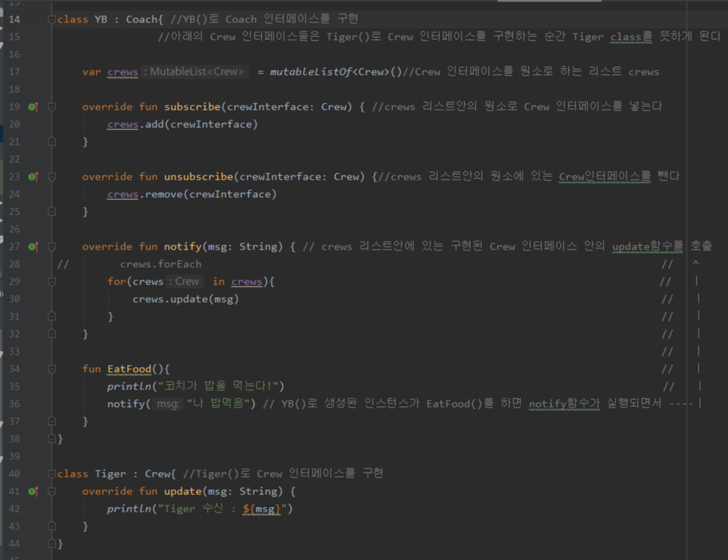Click line number 17 in the gutter

point(15,72)
